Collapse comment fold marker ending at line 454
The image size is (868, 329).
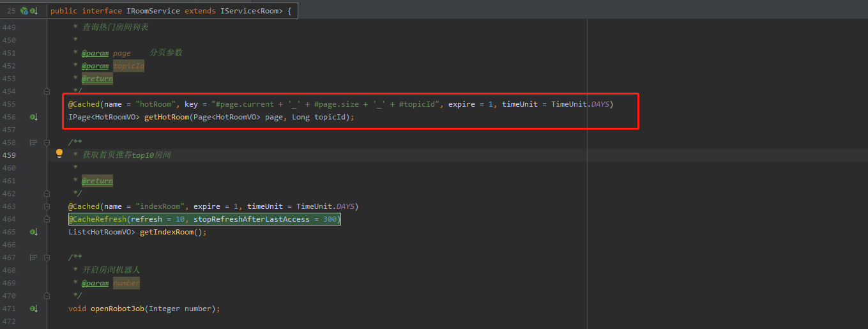(x=47, y=91)
